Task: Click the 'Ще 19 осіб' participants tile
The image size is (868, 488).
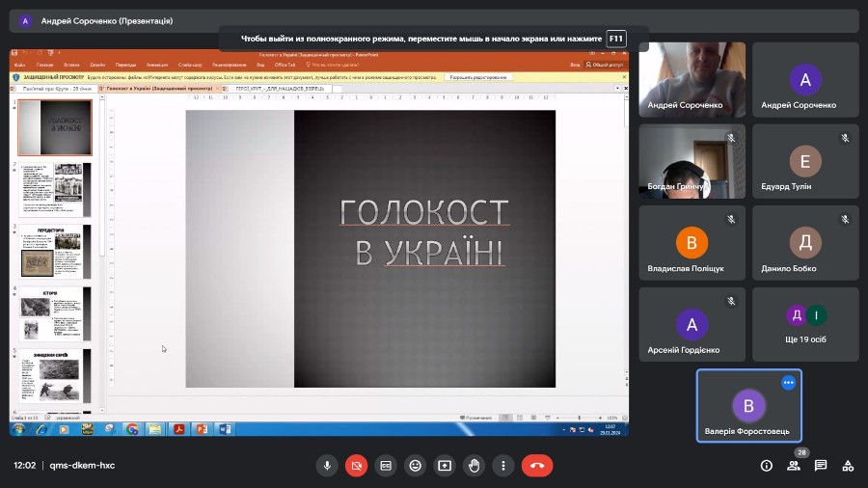Action: pyautogui.click(x=805, y=324)
